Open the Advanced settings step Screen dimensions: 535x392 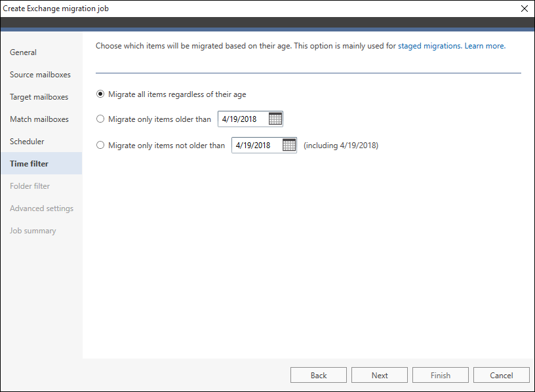pos(41,208)
